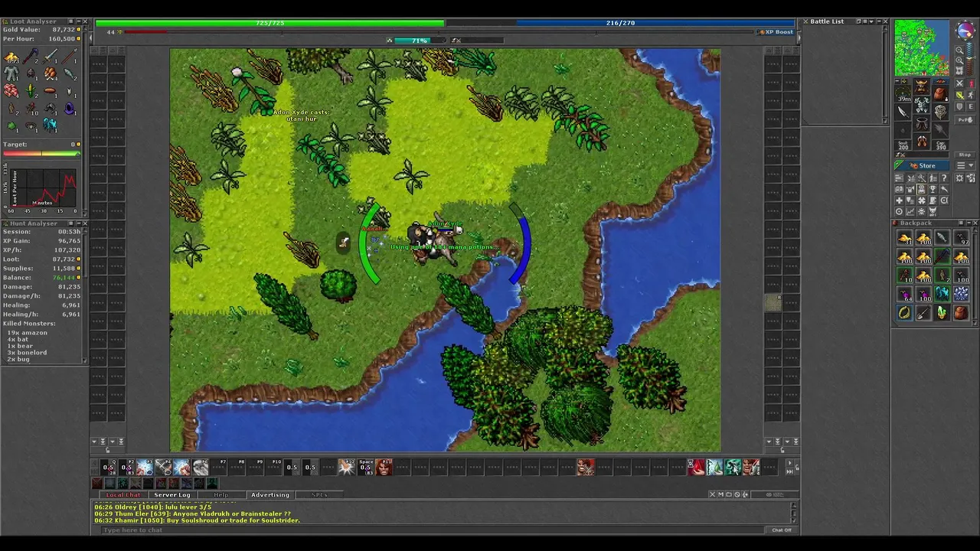Click the weapon knife equipment slot
The image size is (980, 551).
(903, 112)
